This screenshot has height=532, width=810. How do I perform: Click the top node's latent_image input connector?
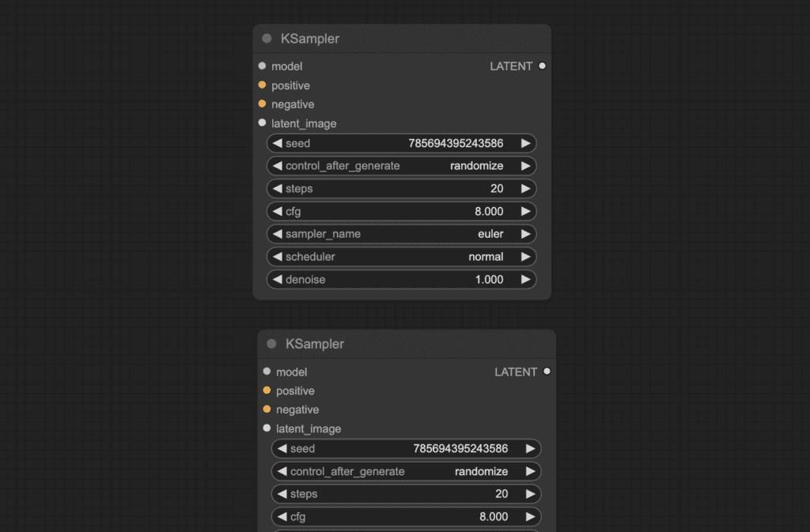click(x=263, y=123)
